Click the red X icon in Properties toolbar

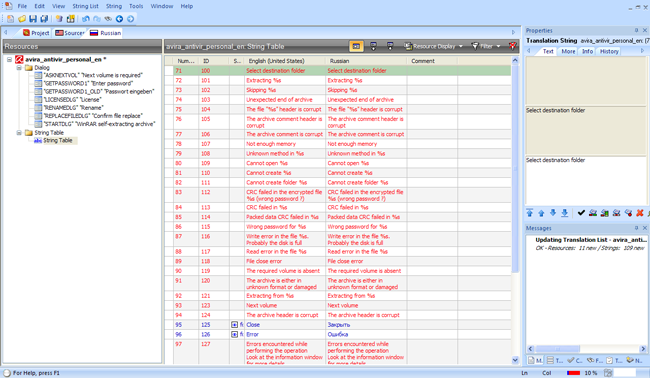pos(640,213)
